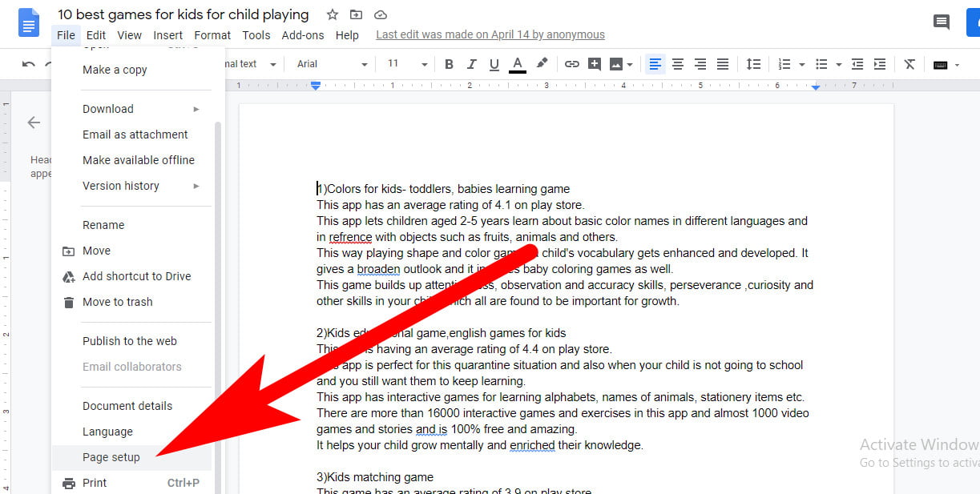This screenshot has height=494, width=980.
Task: Expand the insert image dropdown arrow
Action: pos(630,65)
